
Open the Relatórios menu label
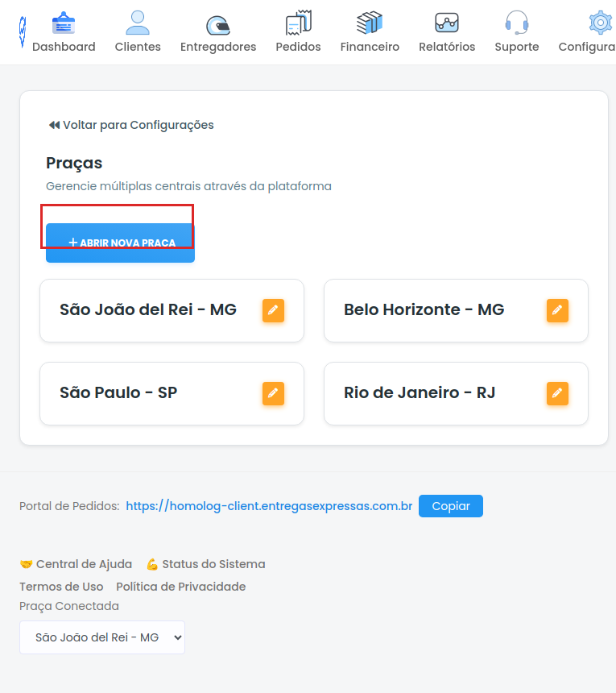click(447, 47)
